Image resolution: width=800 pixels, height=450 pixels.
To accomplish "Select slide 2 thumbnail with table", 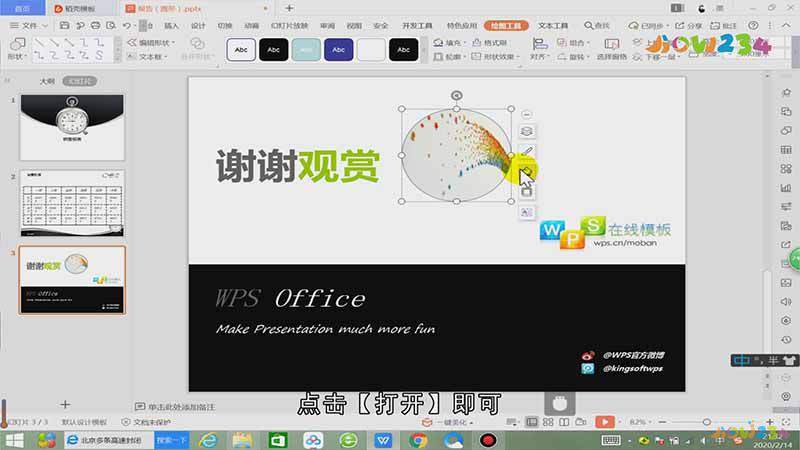I will [72, 203].
